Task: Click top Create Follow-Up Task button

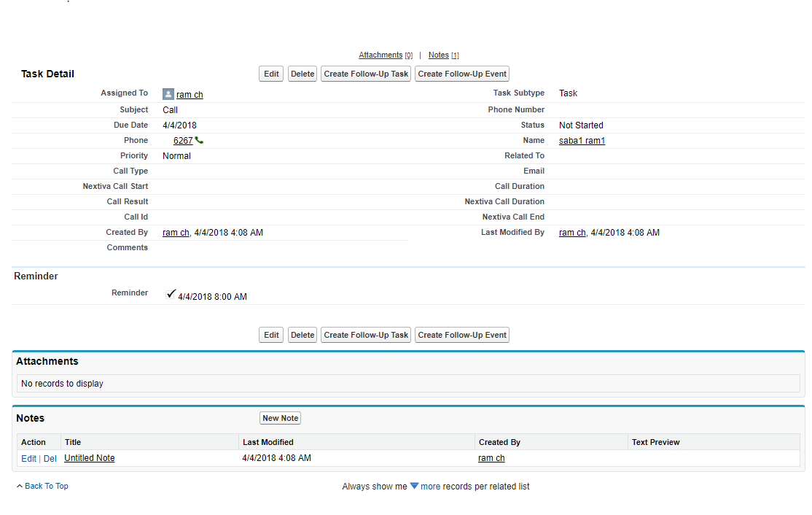Action: click(366, 74)
